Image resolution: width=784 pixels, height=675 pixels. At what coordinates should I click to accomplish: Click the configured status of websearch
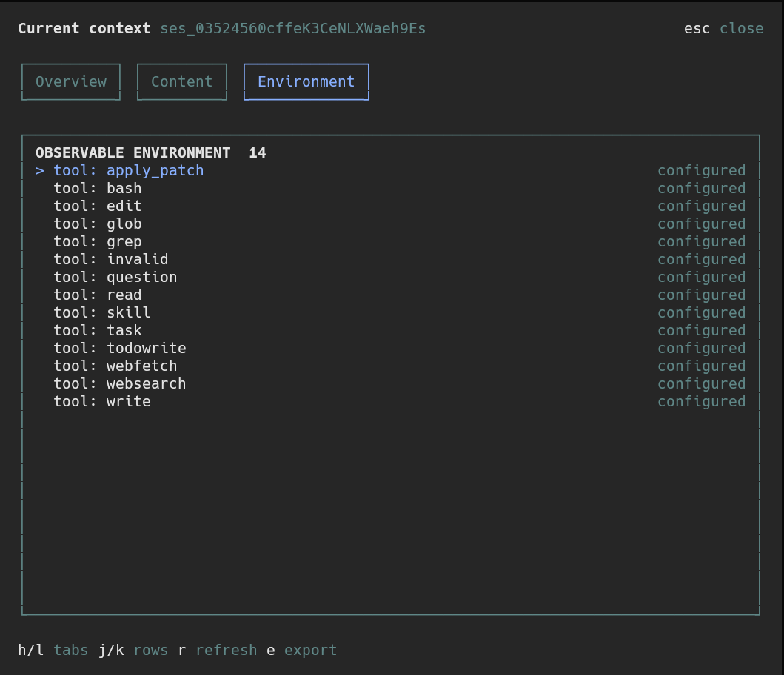[702, 383]
